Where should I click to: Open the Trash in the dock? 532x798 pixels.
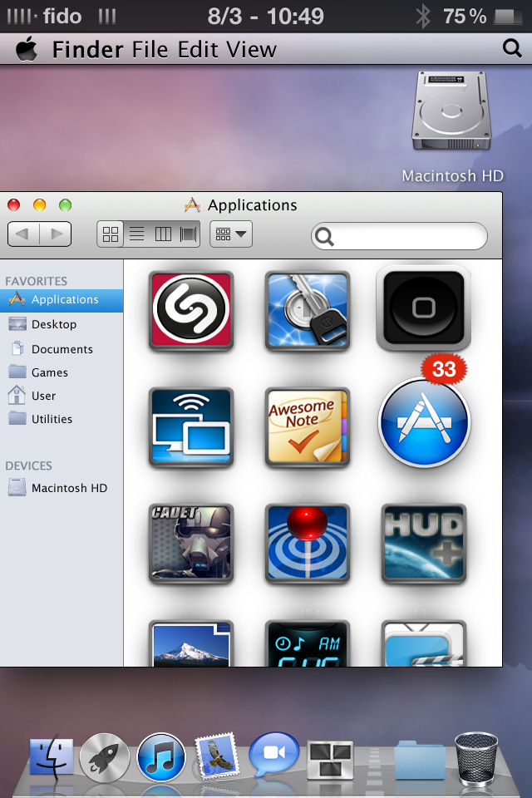click(x=476, y=758)
